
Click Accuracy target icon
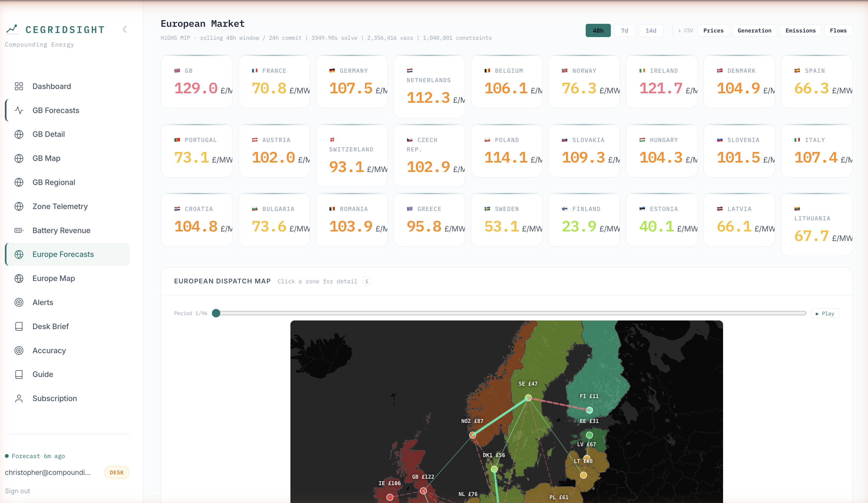19,350
